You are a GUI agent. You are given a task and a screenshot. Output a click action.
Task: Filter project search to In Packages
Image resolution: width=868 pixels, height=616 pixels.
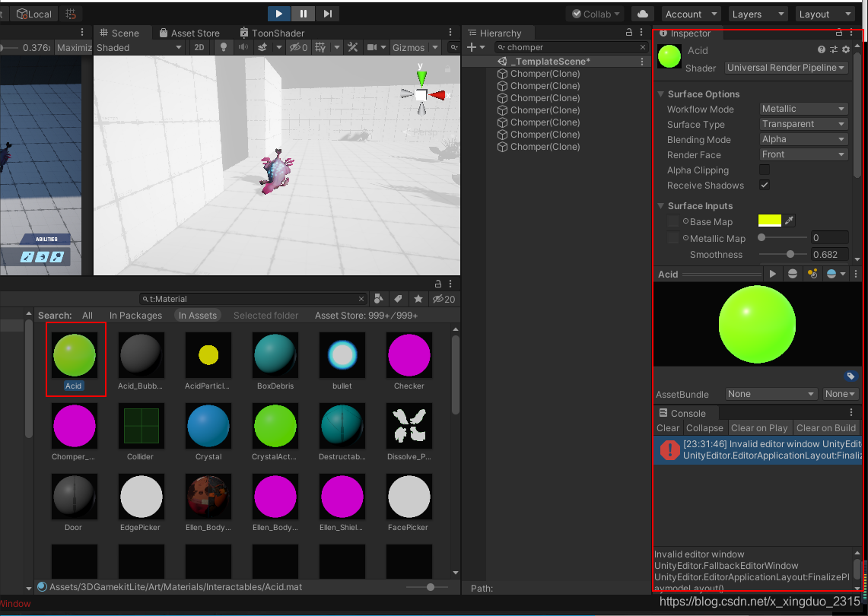(135, 316)
